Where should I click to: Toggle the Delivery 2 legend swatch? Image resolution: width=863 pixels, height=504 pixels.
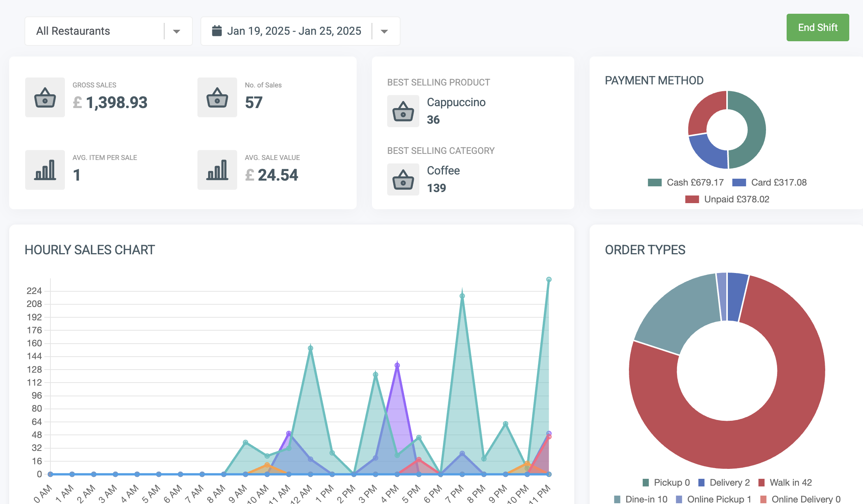click(701, 483)
